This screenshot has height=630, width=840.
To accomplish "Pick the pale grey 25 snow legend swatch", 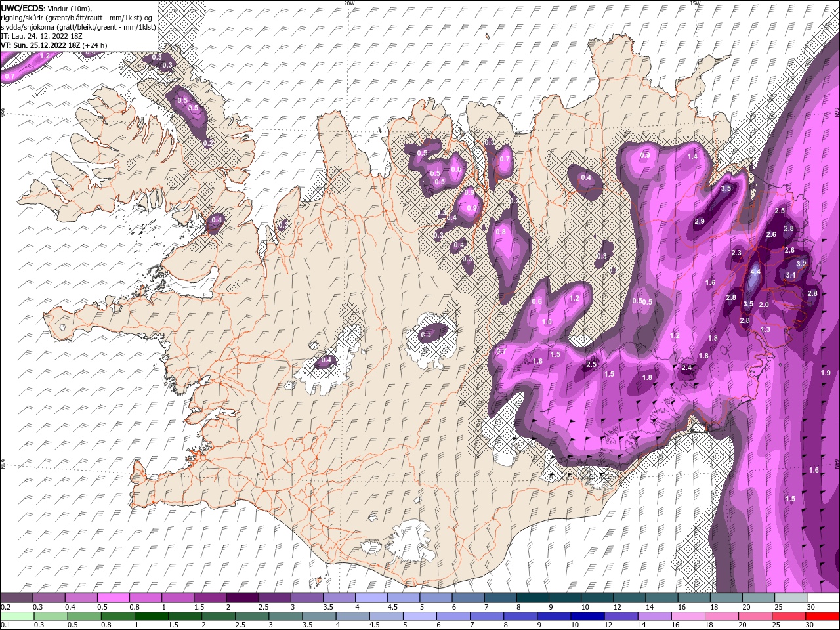I will (791, 598).
